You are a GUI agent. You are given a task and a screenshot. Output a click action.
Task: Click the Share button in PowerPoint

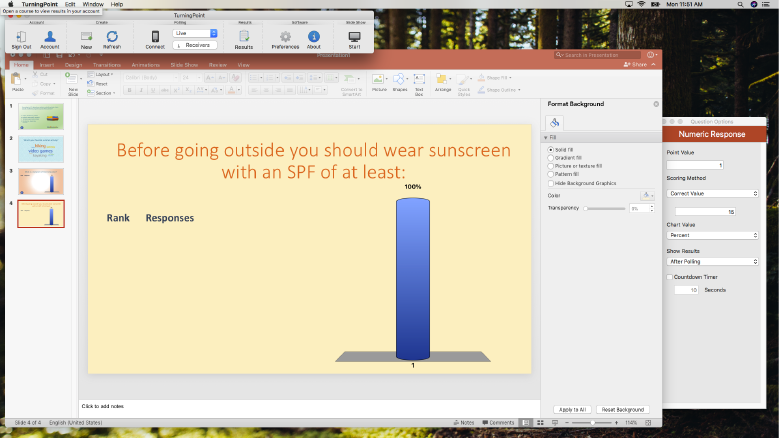[635, 65]
